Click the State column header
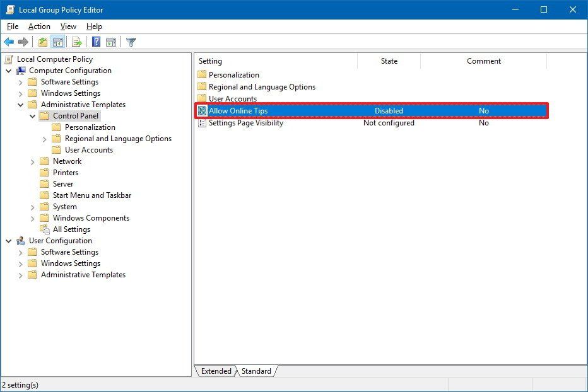The width and height of the screenshot is (588, 392). [x=389, y=61]
